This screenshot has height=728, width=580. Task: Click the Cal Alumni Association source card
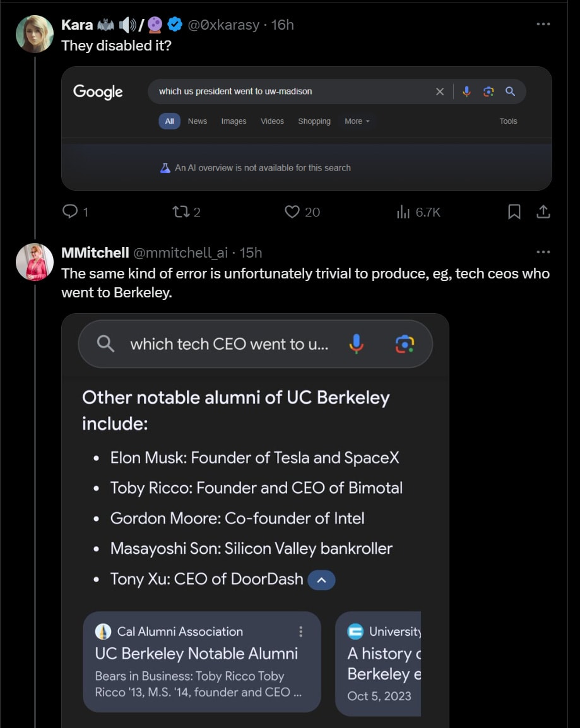(202, 662)
